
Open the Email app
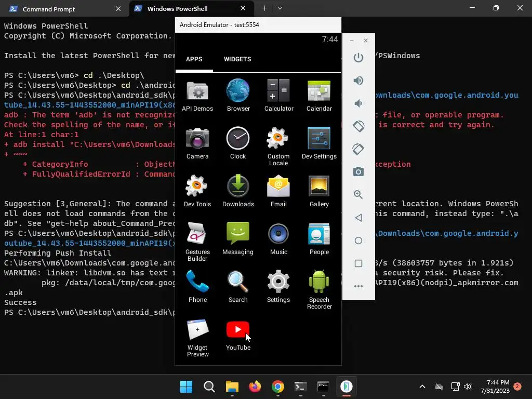pos(278,191)
